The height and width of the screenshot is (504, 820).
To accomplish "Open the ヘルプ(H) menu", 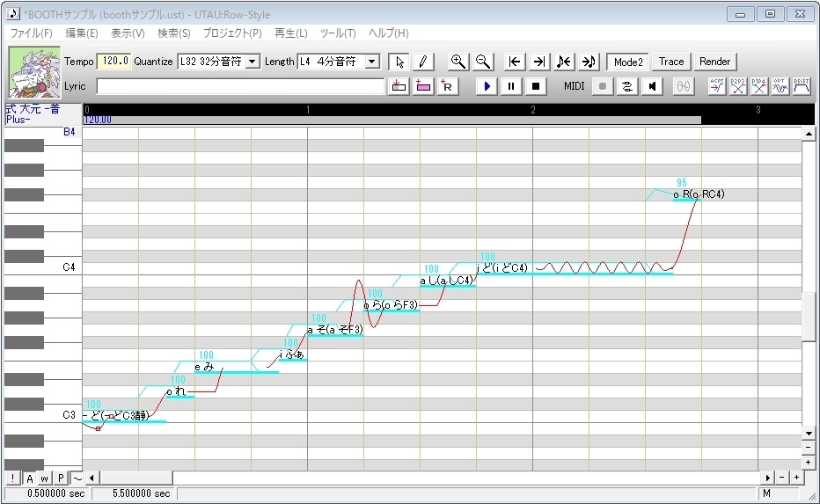I will tap(389, 33).
